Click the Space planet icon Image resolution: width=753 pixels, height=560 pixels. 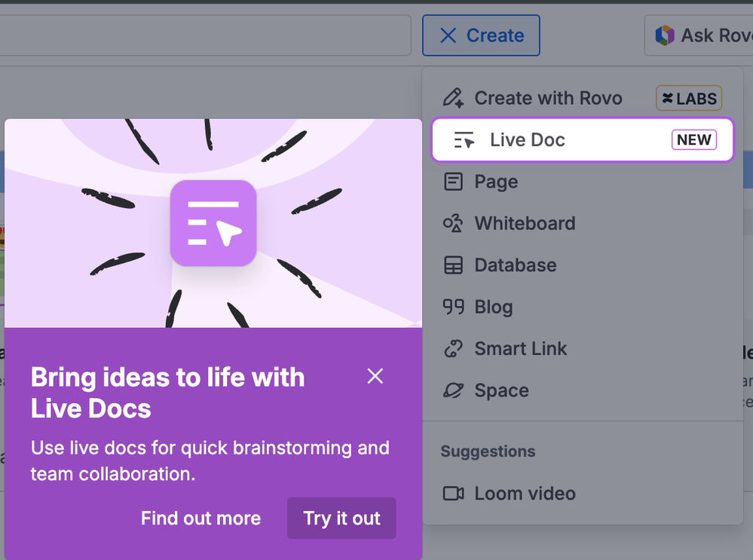453,390
